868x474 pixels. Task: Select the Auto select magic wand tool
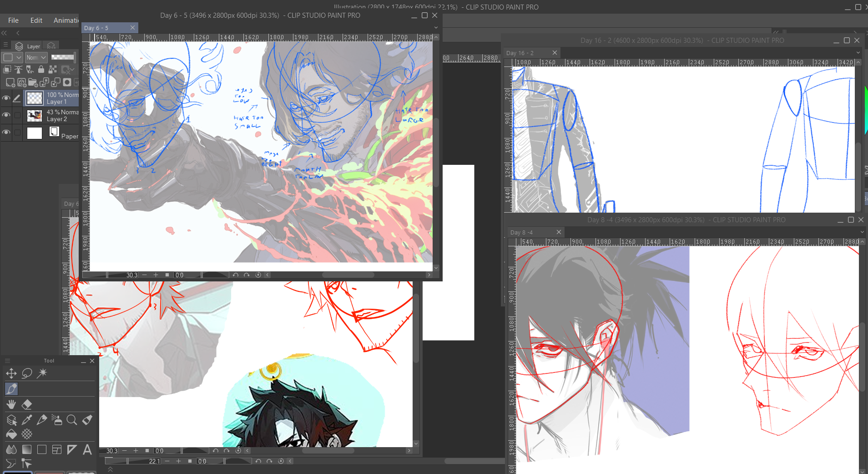coord(42,373)
